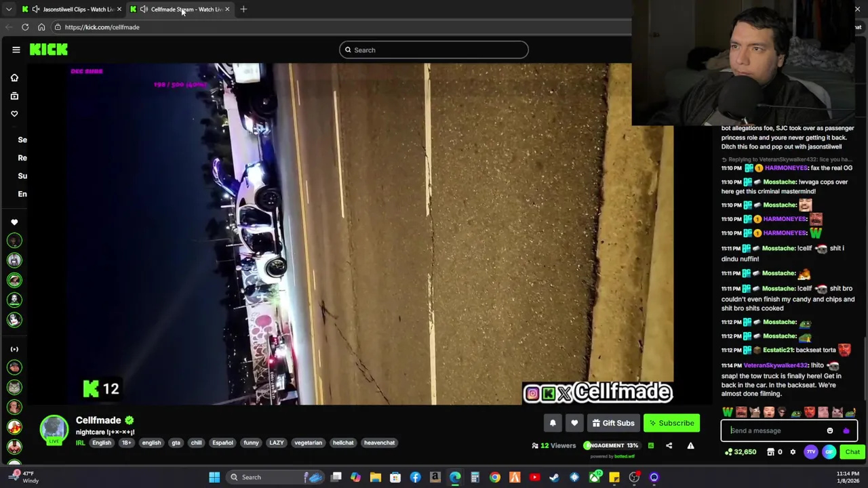This screenshot has height=488, width=868.
Task: Select the Español tag
Action: [222, 443]
